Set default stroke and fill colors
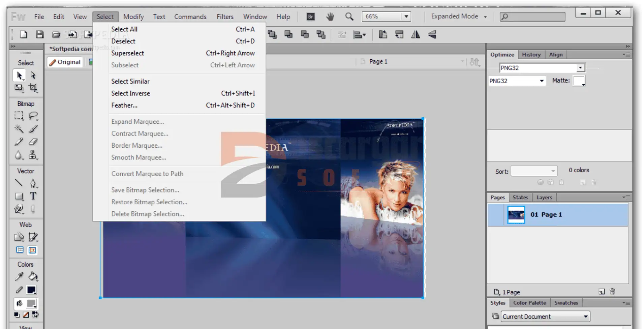Image resolution: width=644 pixels, height=329 pixels. (x=17, y=315)
